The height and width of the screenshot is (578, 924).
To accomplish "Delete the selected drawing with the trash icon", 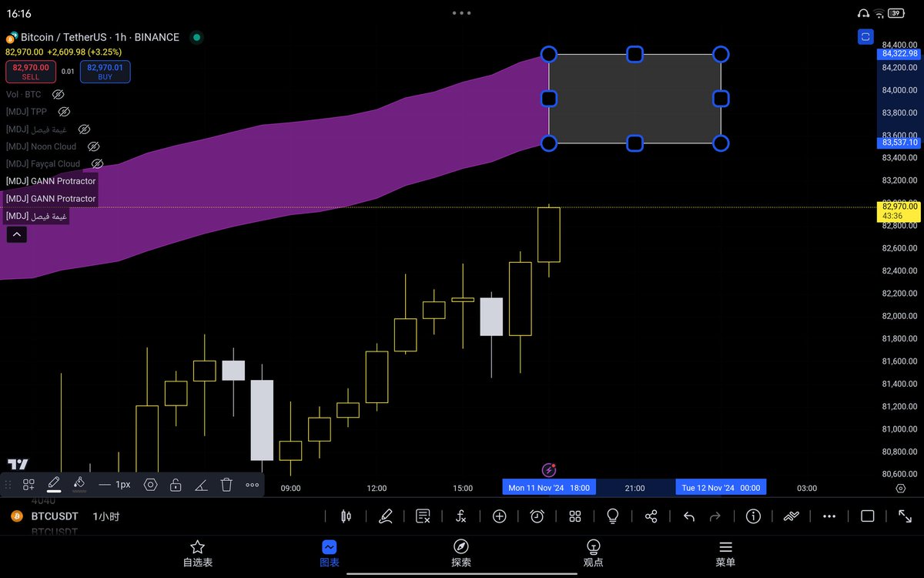I will 226,485.
